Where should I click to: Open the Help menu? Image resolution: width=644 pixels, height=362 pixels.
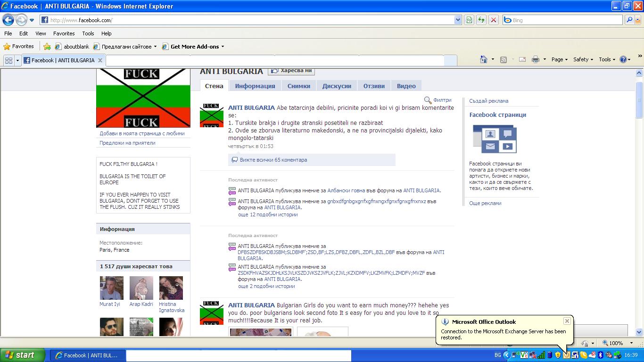click(x=106, y=33)
